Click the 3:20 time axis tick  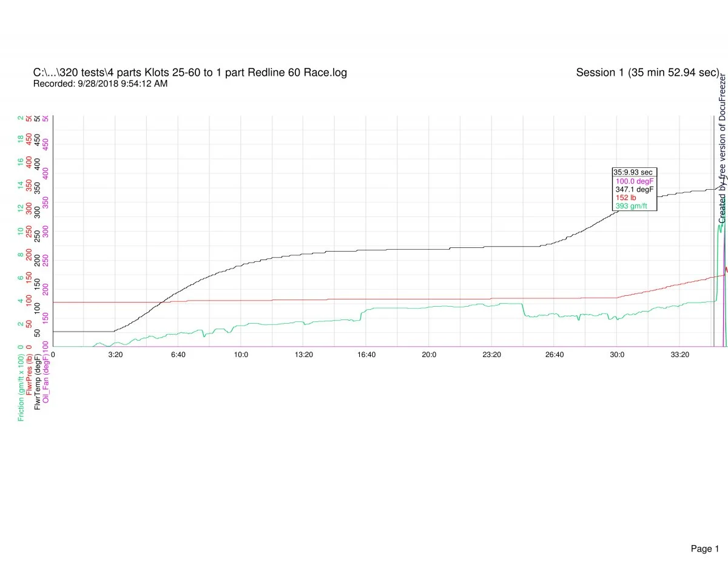pos(115,354)
